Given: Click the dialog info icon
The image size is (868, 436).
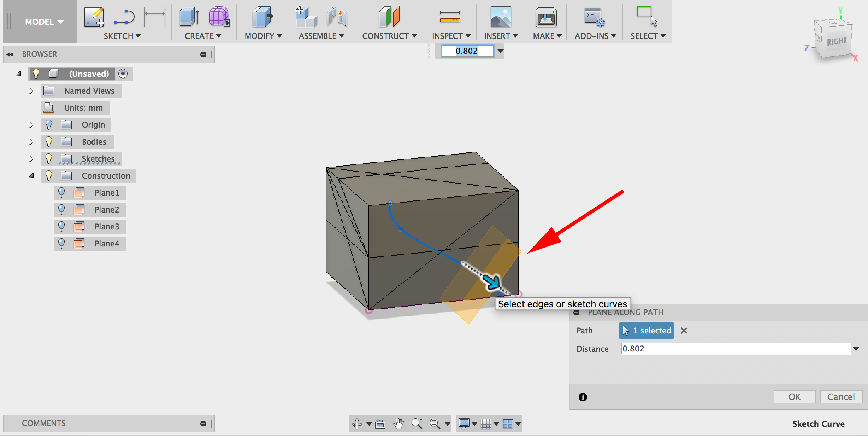Looking at the screenshot, I should click(583, 397).
